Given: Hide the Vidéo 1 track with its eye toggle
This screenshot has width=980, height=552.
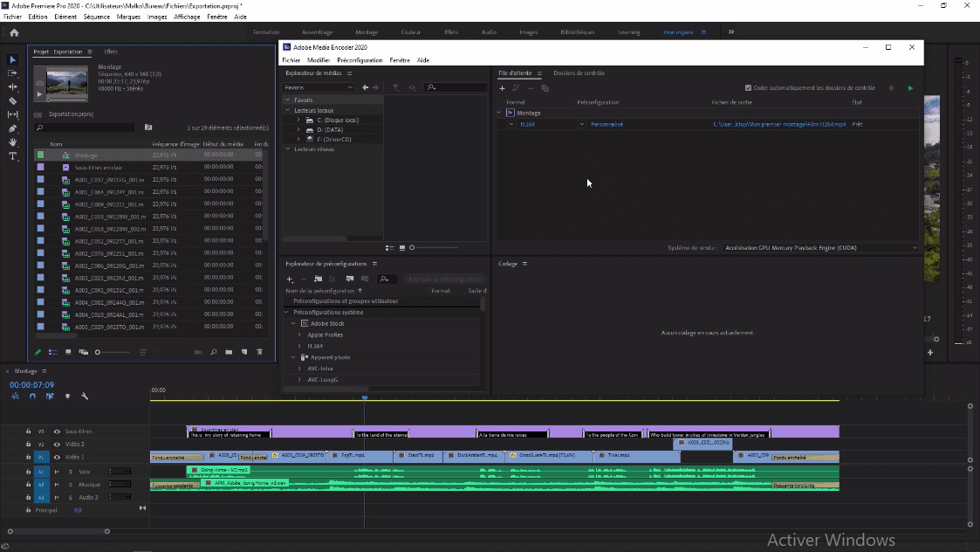Looking at the screenshot, I should (x=56, y=456).
